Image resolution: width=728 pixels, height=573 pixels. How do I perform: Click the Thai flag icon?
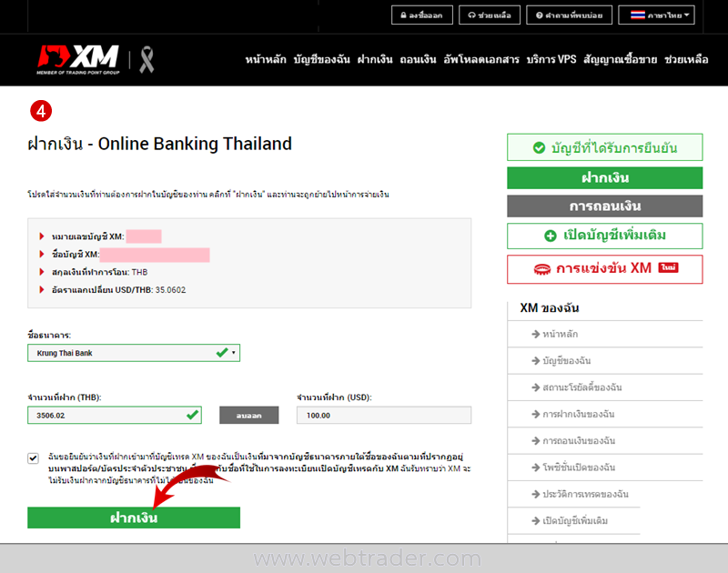(x=638, y=15)
